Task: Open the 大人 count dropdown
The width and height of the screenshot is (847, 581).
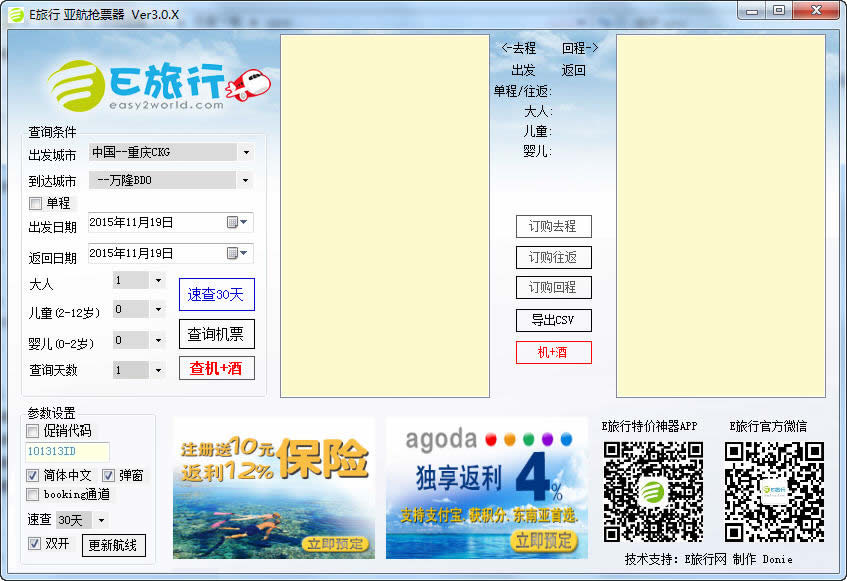Action: (158, 280)
